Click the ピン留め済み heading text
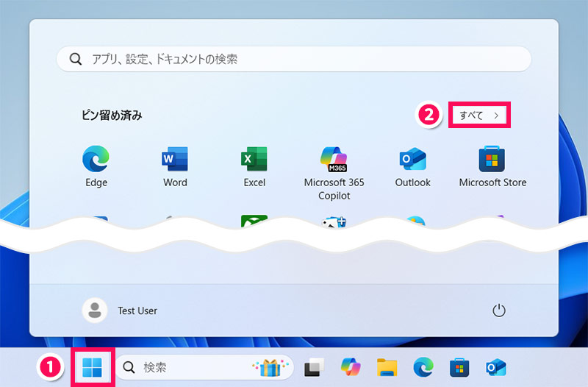588x387 pixels. coord(112,116)
